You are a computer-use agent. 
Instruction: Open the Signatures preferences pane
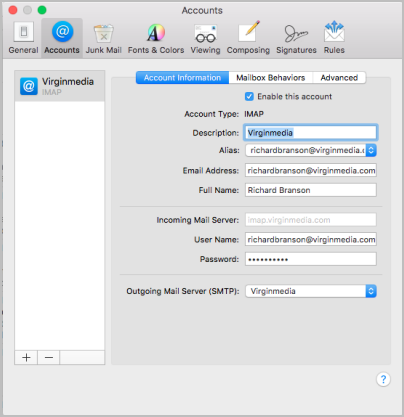(296, 38)
